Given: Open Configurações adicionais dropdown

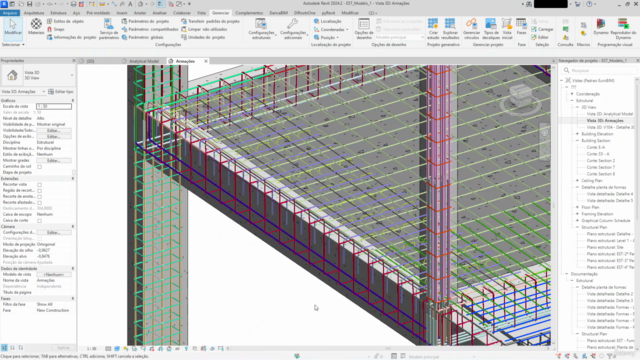Looking at the screenshot, I should pos(293,29).
